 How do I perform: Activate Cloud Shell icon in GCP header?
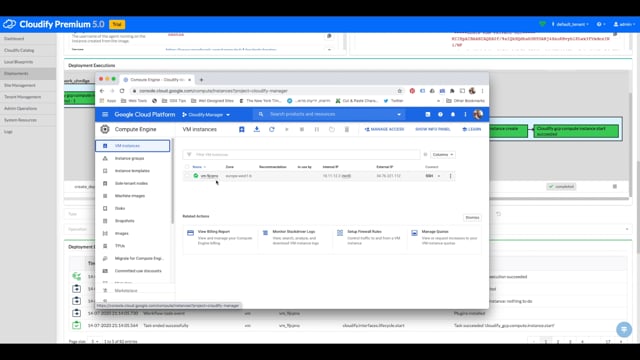tap(427, 115)
